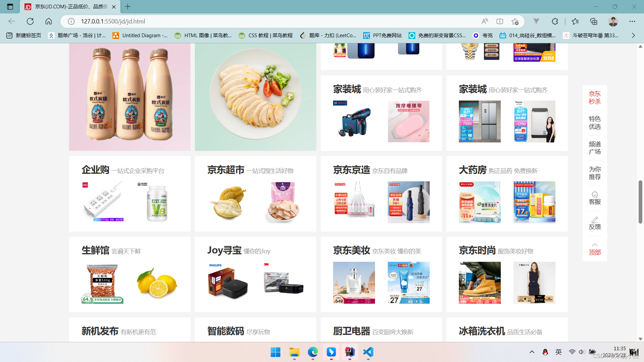
Task: Click the read aloud icon
Action: 485,21
